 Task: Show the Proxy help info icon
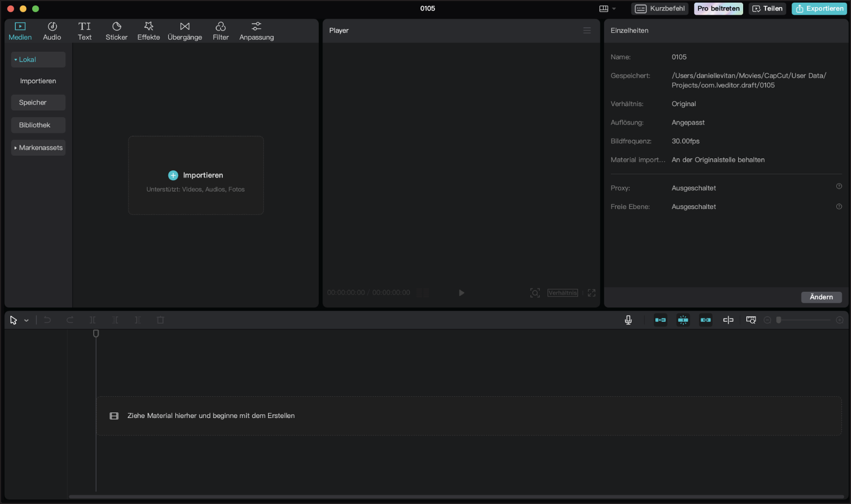[839, 186]
